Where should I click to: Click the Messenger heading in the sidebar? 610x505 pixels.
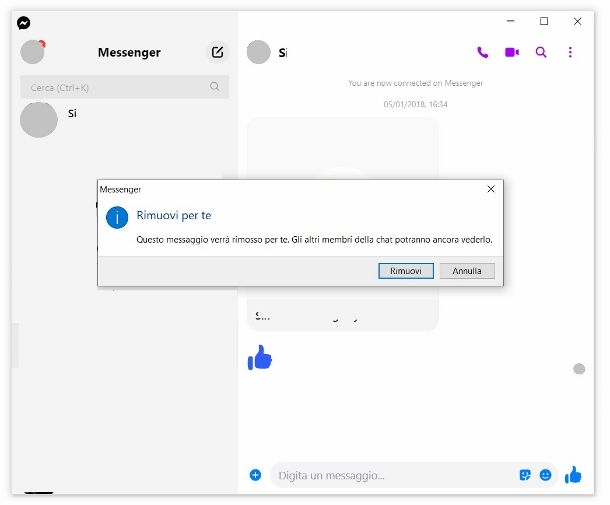tap(129, 52)
